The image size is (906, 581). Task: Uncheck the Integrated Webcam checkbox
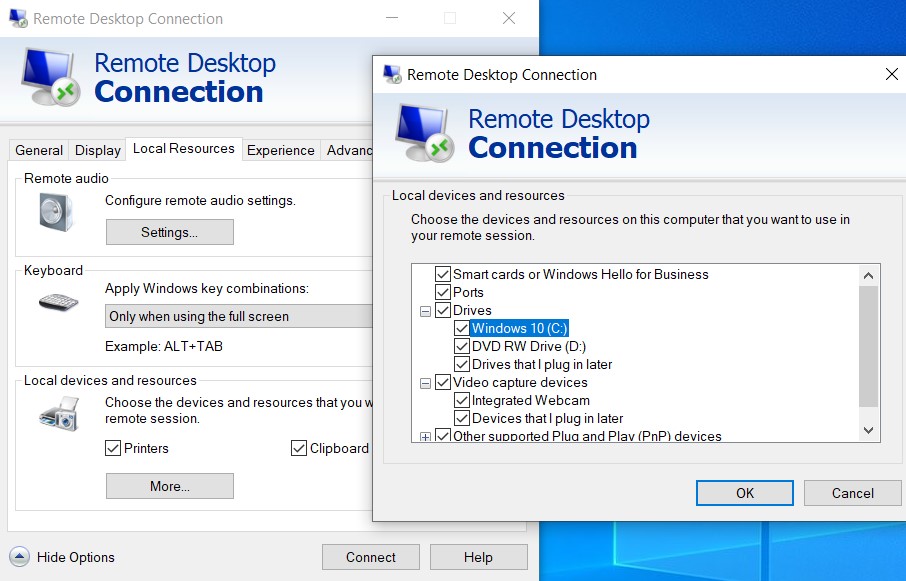tap(462, 400)
